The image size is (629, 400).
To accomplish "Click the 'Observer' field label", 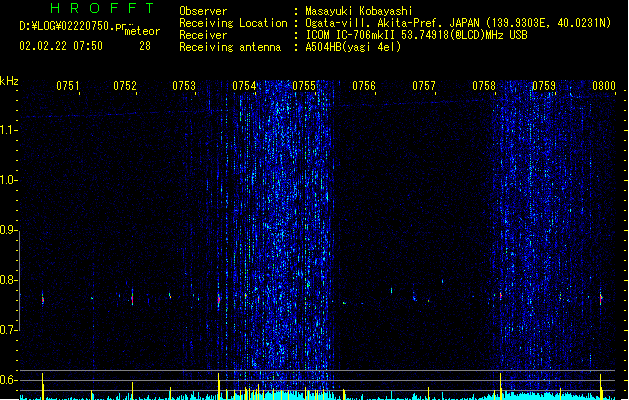I will tap(203, 11).
